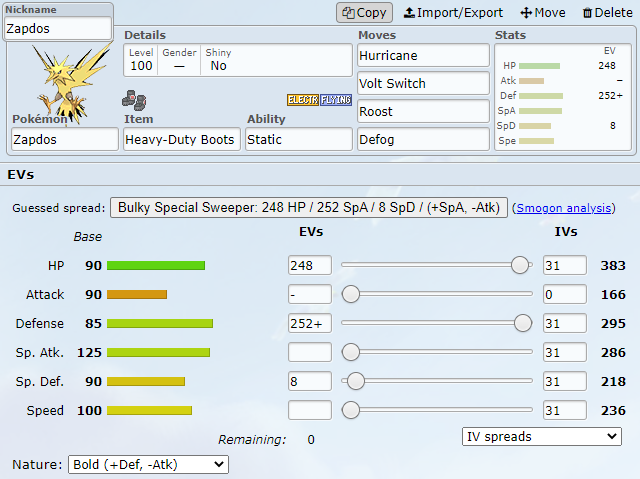Click the Speed total stat 236

613,410
